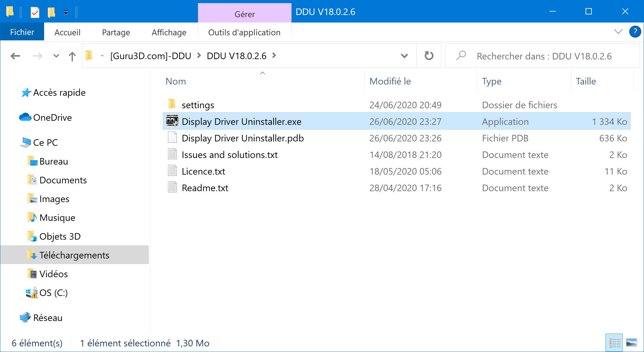Viewport: 644px width, 352px height.
Task: Switch to the details view layout
Action: click(614, 343)
